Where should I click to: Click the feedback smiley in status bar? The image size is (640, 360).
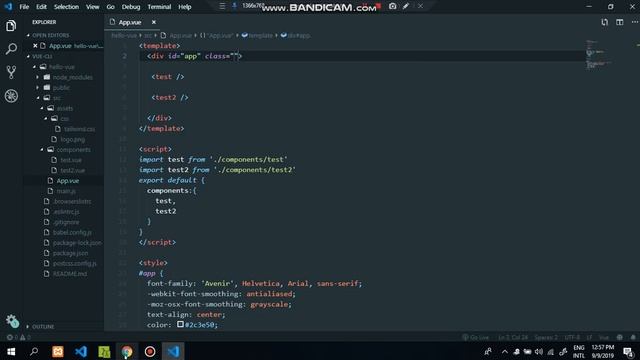pyautogui.click(x=620, y=337)
